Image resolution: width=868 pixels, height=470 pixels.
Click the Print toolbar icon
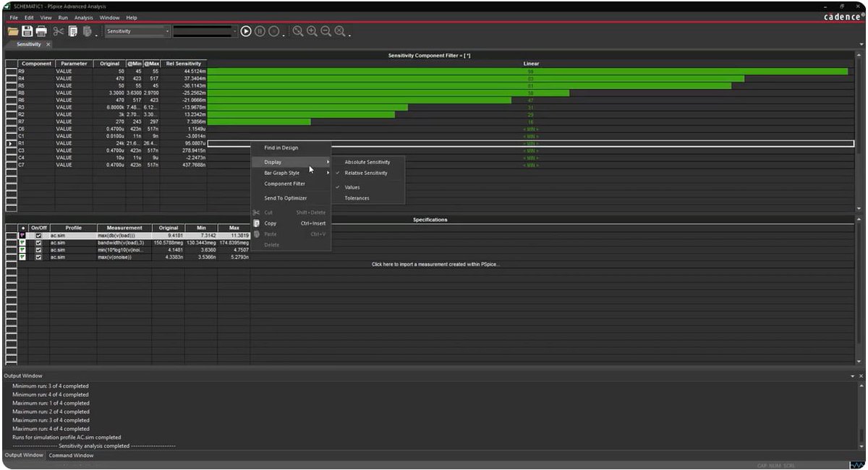[41, 31]
